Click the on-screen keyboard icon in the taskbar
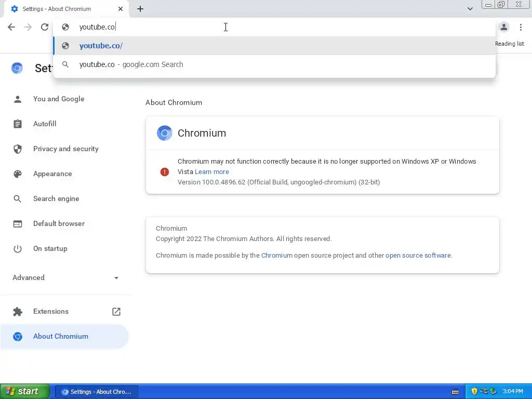Screen dimensions: 532x399 [455, 392]
